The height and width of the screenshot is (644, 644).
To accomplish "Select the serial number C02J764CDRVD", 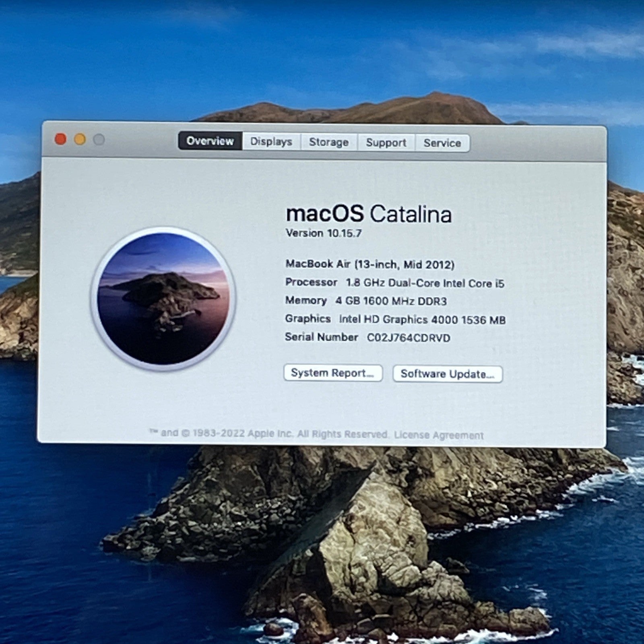I will point(408,338).
